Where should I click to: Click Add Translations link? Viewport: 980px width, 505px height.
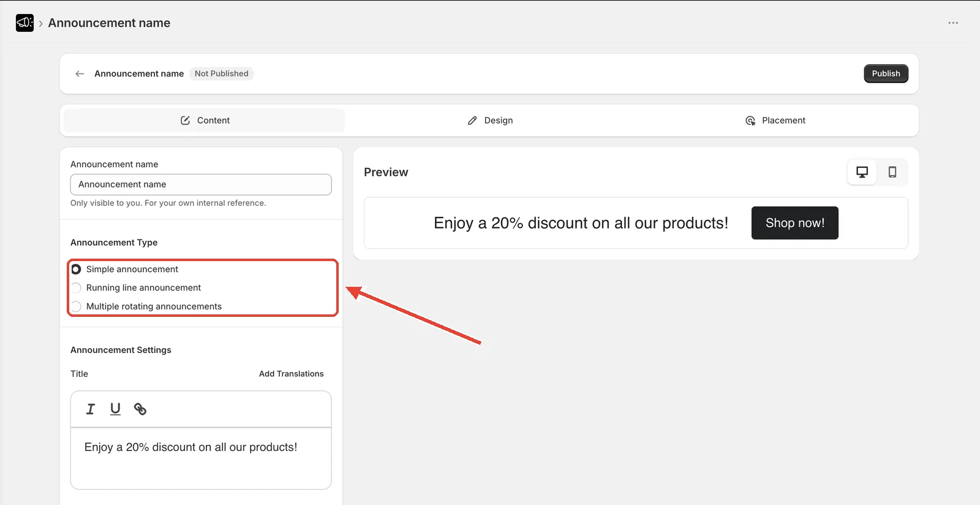[x=291, y=374]
